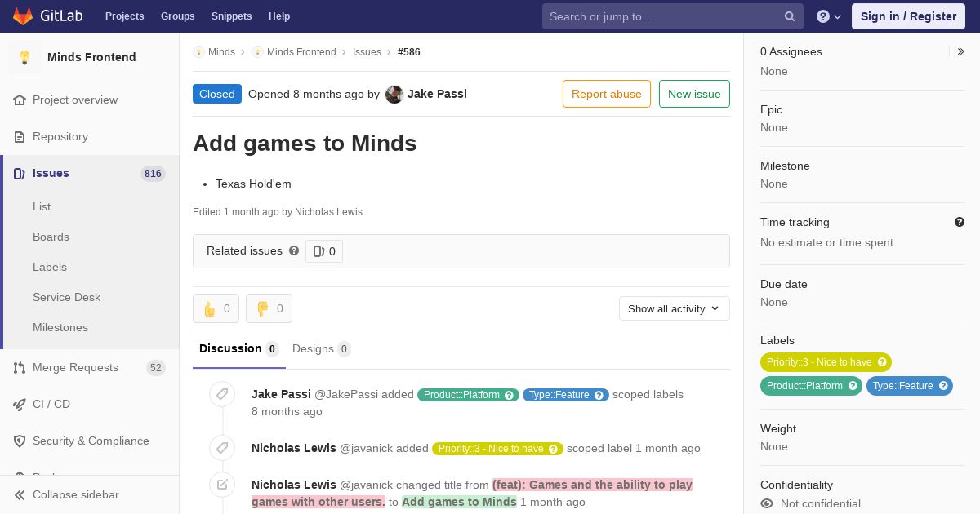Image resolution: width=980 pixels, height=514 pixels.
Task: Open the Help nav link
Action: (279, 16)
